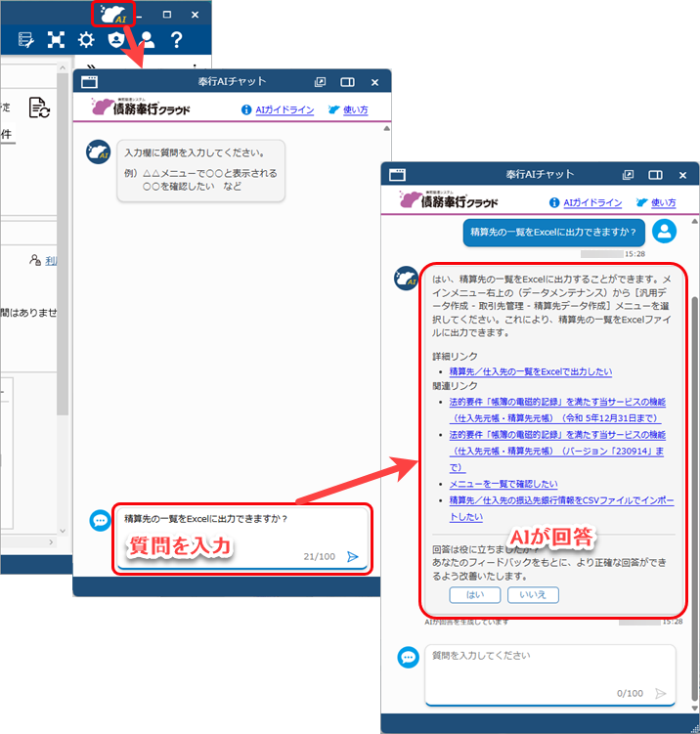Open 使い方 link in left chat
The height and width of the screenshot is (734, 700).
[x=356, y=109]
